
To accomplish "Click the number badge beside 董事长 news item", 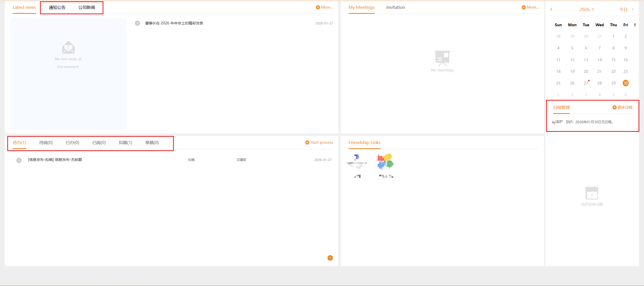I will 137,23.
